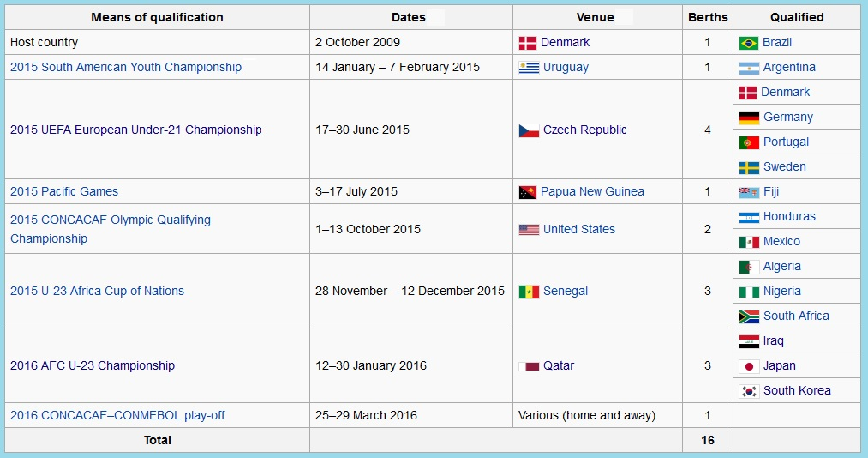Click the total berths value 16
Screen dimensions: 868x458
pos(708,440)
